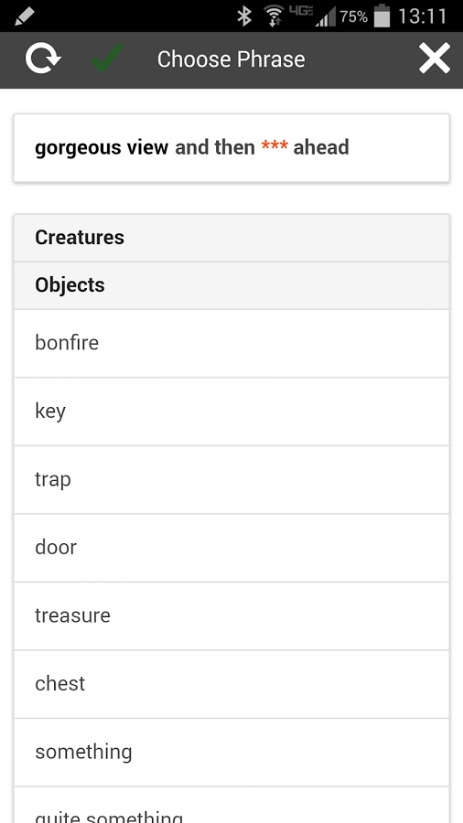The image size is (463, 823).
Task: Tap the refresh/reset circular arrow icon
Action: [x=43, y=58]
